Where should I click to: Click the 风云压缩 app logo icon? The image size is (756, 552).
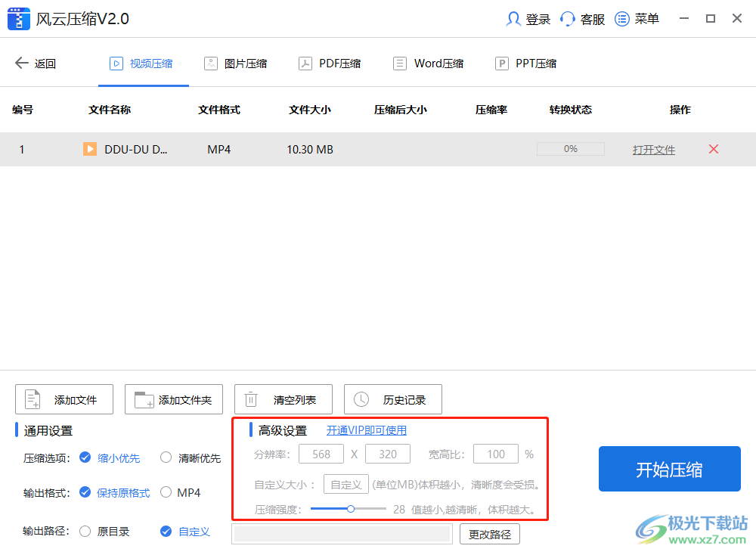(x=19, y=19)
